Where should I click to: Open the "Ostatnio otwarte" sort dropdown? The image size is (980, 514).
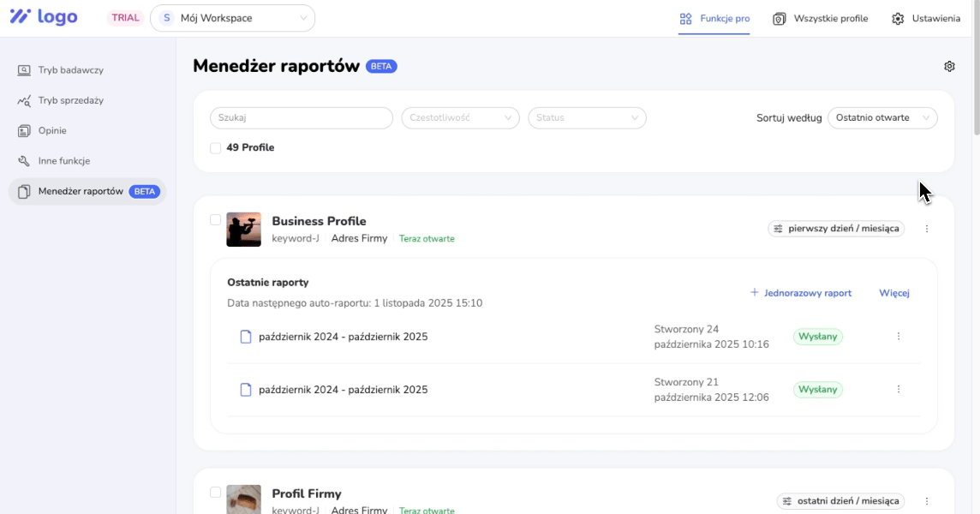tap(882, 118)
